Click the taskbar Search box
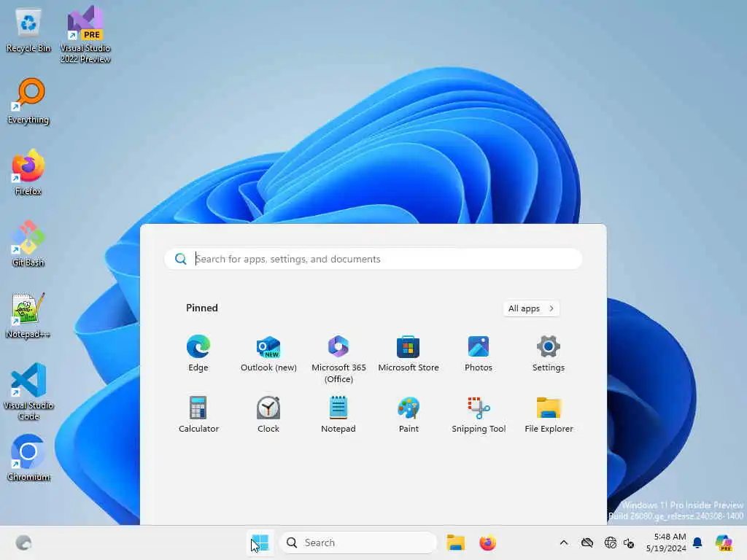Image resolution: width=747 pixels, height=560 pixels. pos(357,542)
